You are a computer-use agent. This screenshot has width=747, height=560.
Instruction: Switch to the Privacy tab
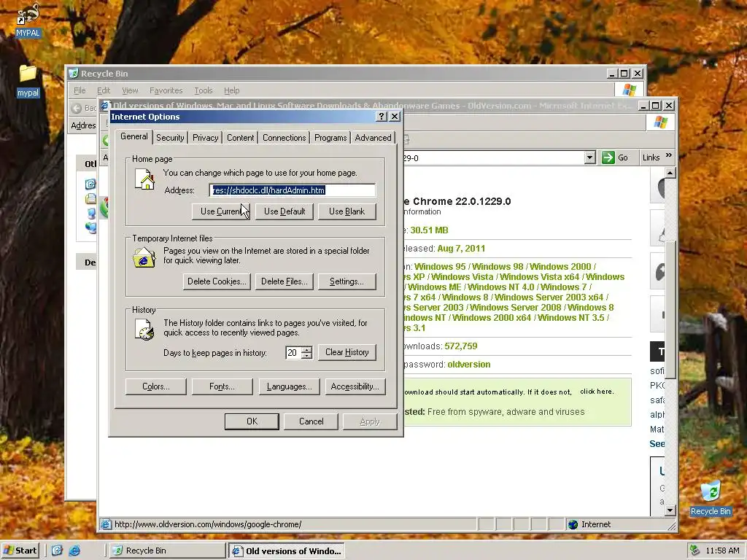(205, 138)
